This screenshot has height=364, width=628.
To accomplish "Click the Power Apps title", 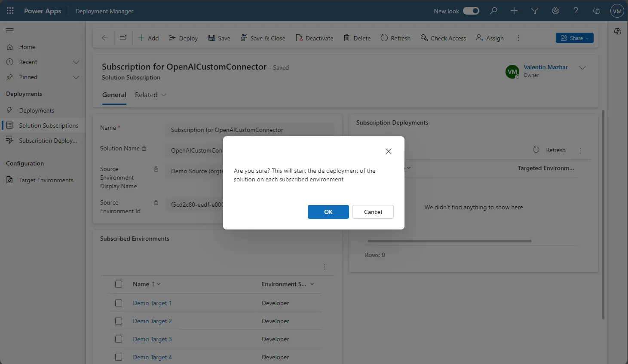I will pos(43,11).
